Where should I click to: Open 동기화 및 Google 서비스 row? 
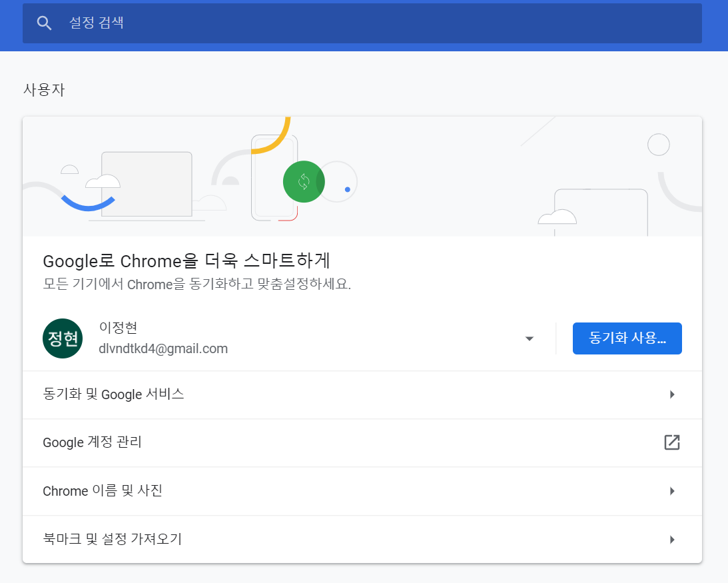(362, 394)
